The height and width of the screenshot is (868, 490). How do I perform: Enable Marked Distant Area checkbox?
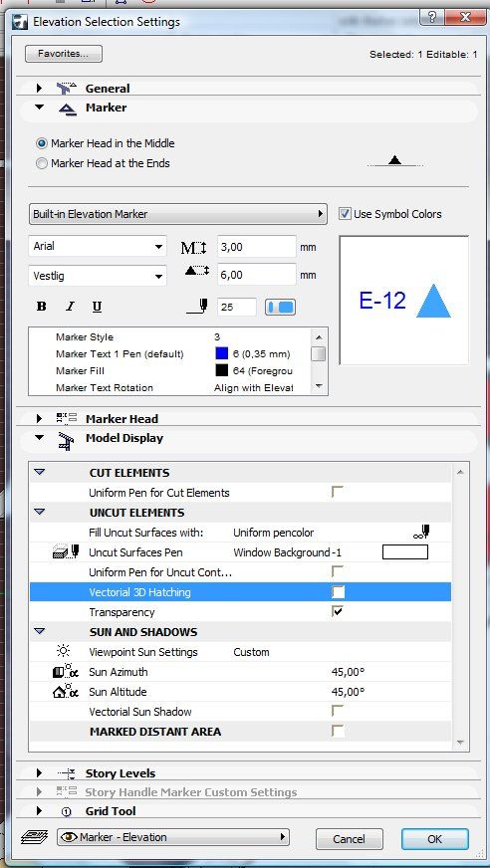click(x=338, y=731)
